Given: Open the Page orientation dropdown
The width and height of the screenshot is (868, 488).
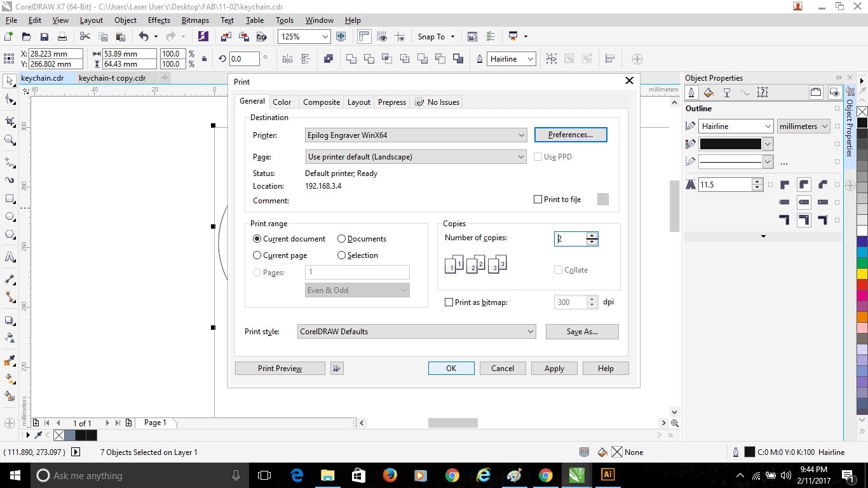Looking at the screenshot, I should tap(416, 157).
